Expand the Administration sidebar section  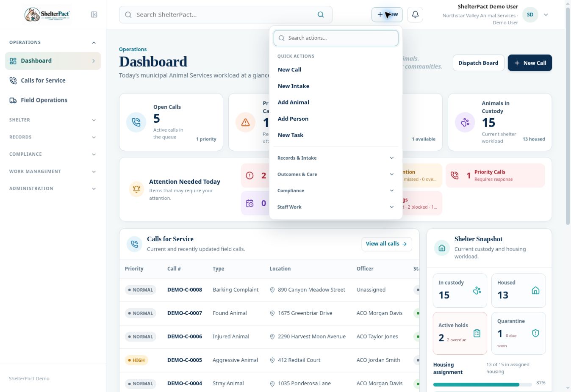tap(53, 188)
